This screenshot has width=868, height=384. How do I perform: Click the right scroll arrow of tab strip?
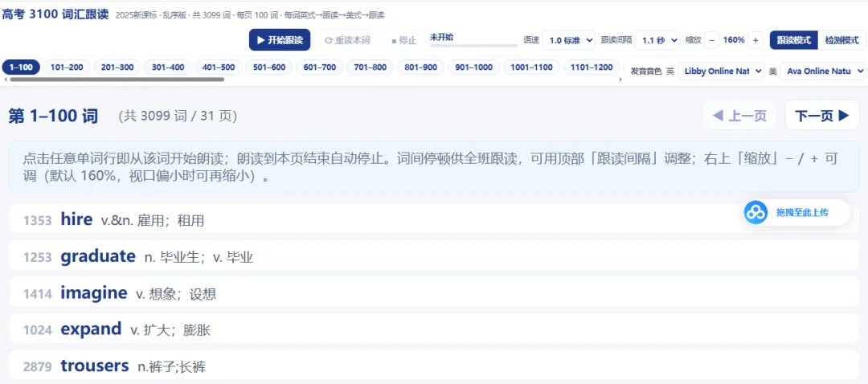tap(620, 80)
